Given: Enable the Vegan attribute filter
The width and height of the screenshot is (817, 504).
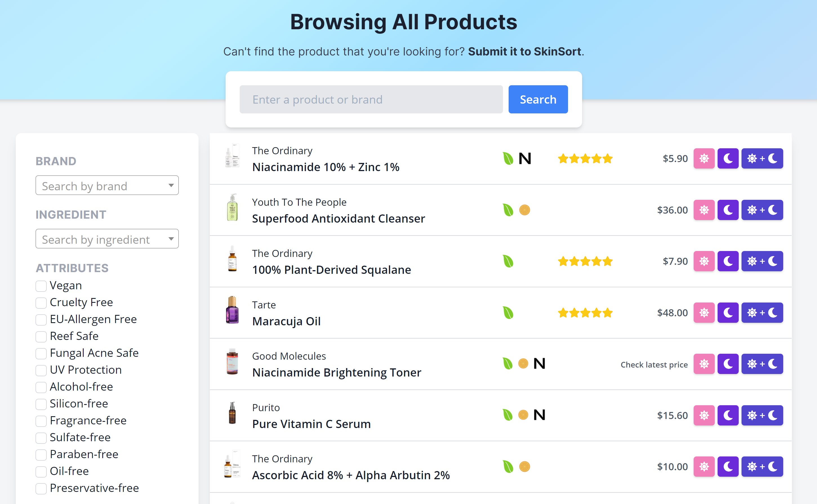Looking at the screenshot, I should (41, 286).
